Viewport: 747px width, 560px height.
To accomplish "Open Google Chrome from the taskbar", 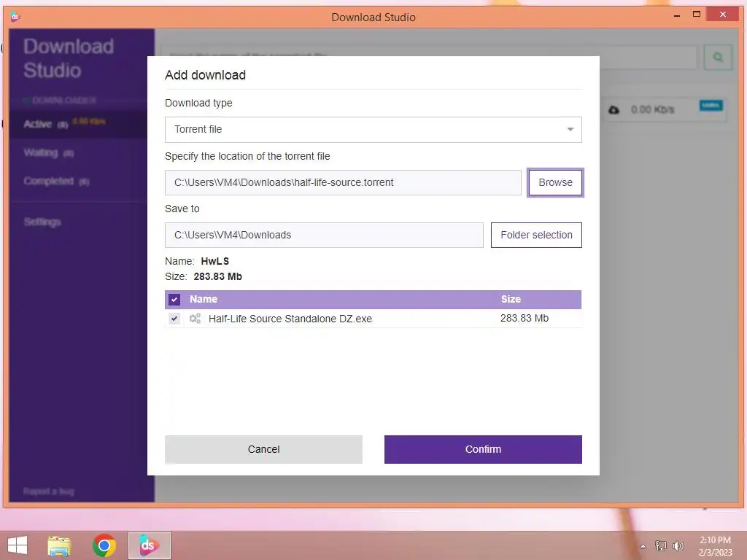I will click(104, 545).
